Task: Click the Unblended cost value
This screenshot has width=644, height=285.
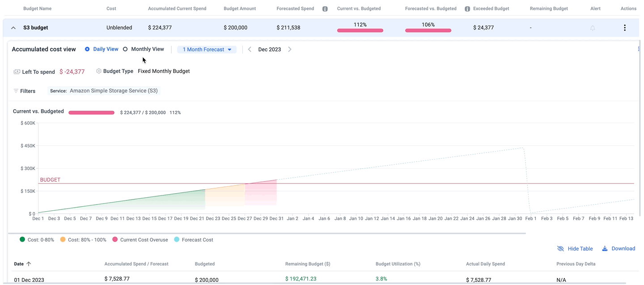Action: pyautogui.click(x=119, y=28)
